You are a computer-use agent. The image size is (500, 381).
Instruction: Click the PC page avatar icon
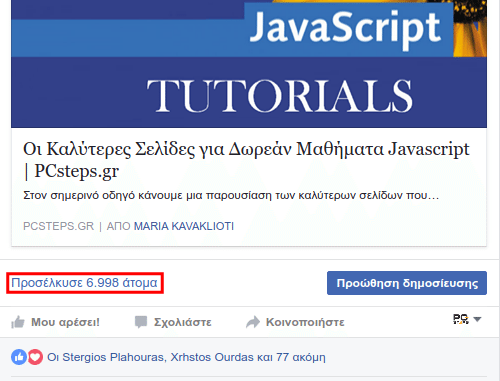pyautogui.click(x=461, y=319)
